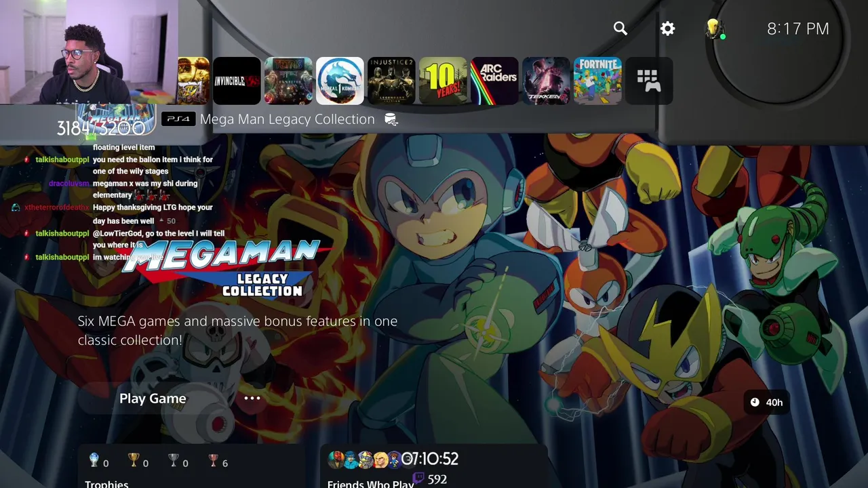868x488 pixels.
Task: Click the external storage icon beside title
Action: tap(391, 120)
